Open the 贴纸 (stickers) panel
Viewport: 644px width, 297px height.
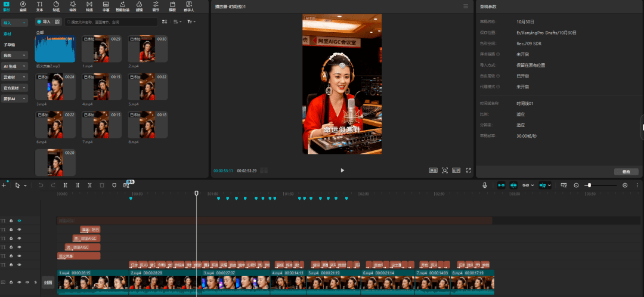coord(55,6)
